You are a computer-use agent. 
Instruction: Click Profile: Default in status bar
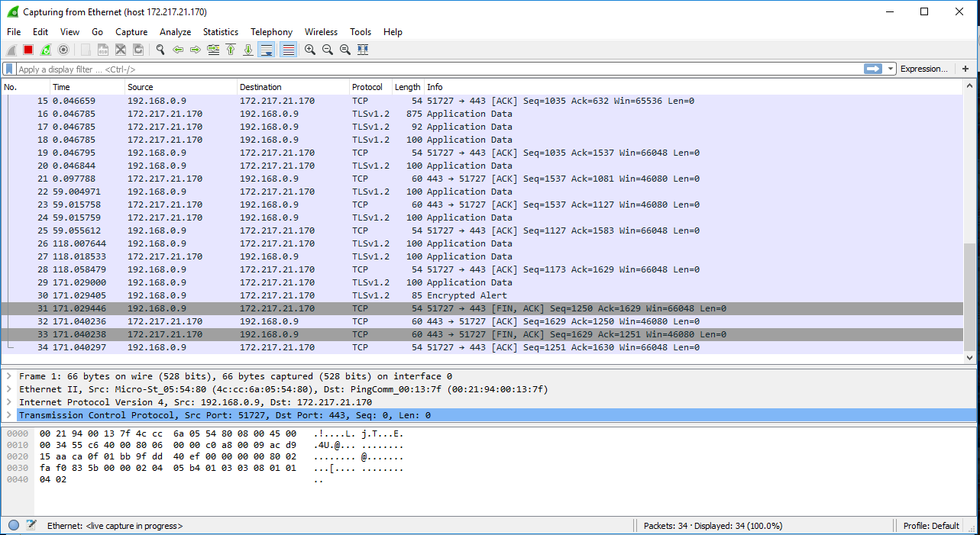point(930,526)
